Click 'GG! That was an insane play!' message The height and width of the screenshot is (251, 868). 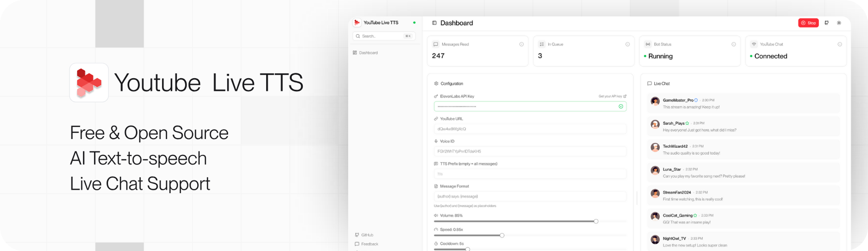(687, 223)
